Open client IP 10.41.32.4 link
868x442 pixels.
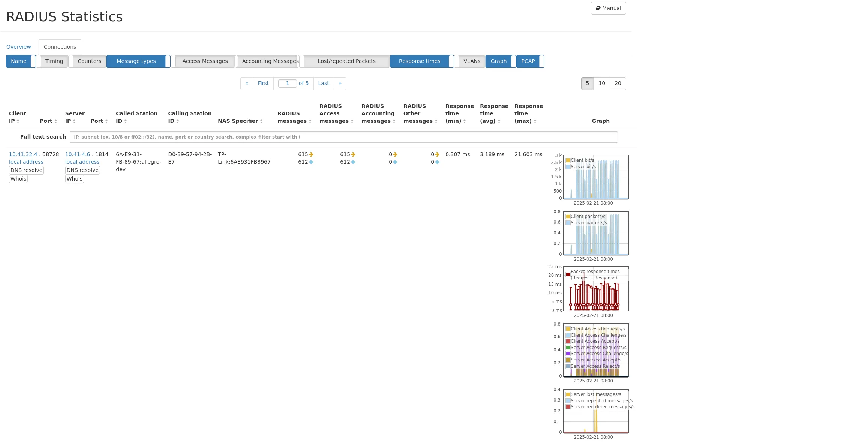23,154
